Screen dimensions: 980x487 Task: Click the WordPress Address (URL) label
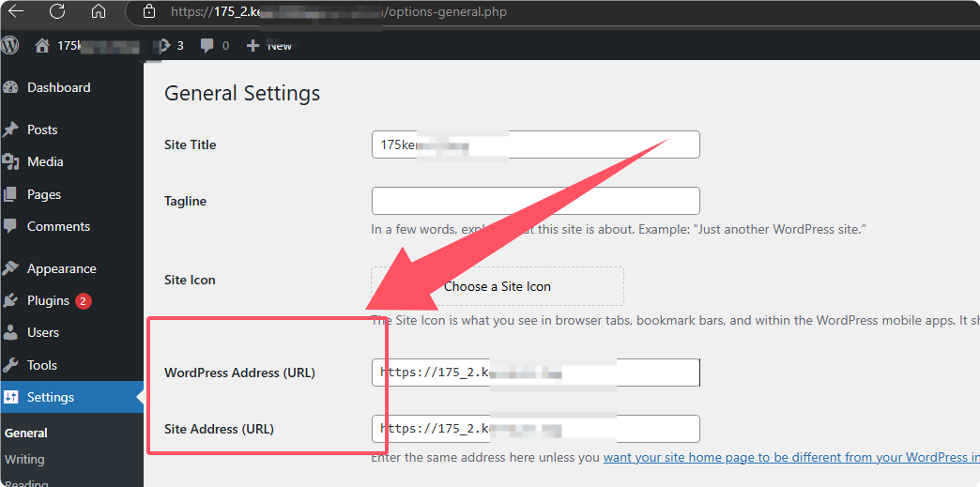click(239, 373)
